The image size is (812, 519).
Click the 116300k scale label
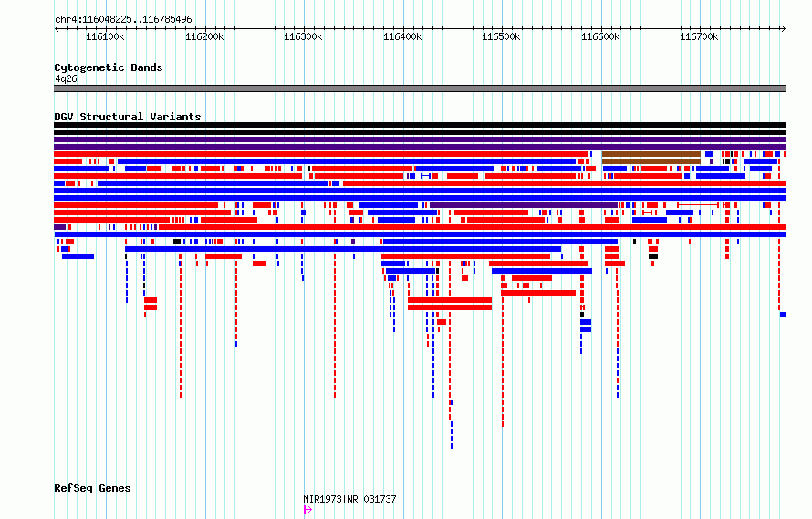coord(303,36)
